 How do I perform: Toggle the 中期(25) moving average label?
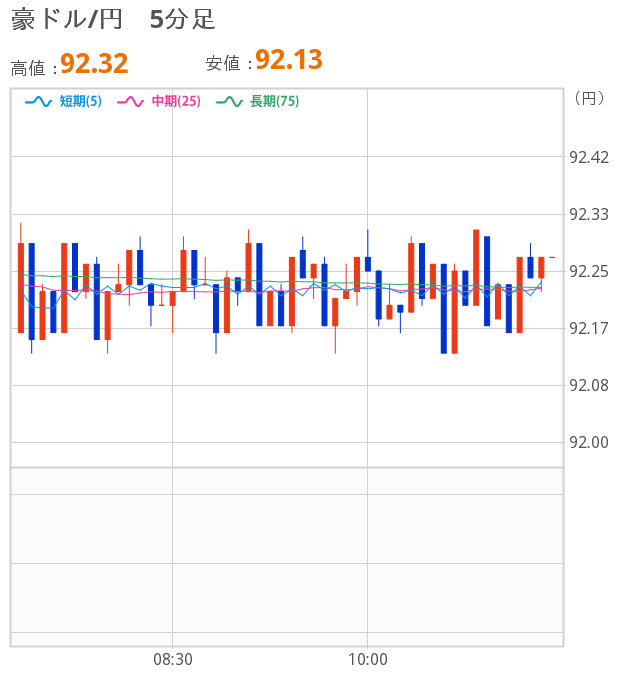[x=176, y=101]
